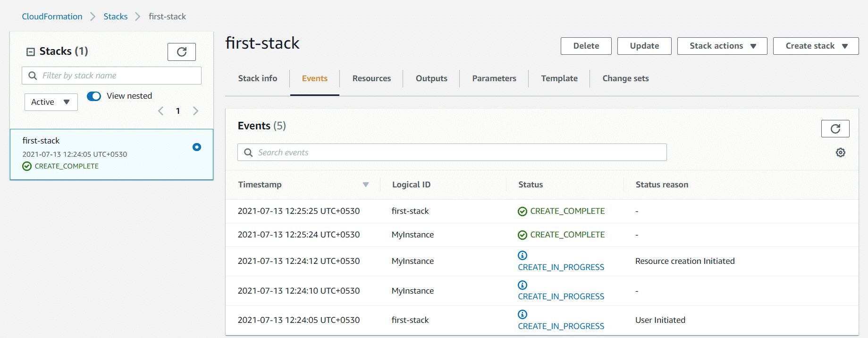Switch to the Parameters tab
Screen dimensions: 868x338
click(494, 78)
